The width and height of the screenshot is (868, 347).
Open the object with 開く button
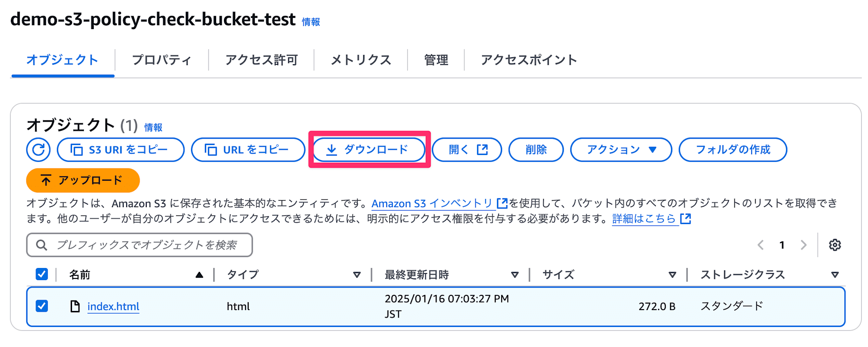[x=467, y=150]
